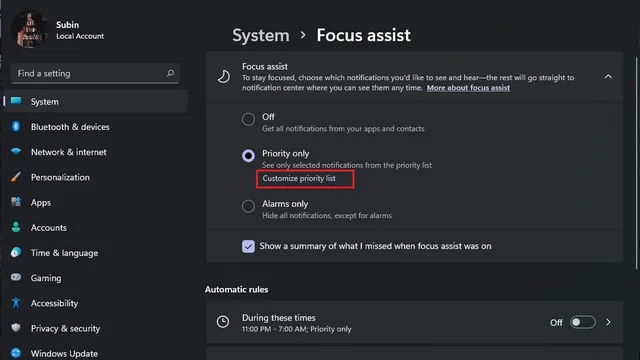Viewport: 640px width, 360px height.
Task: Click the Bluetooth & devices icon
Action: (x=16, y=127)
